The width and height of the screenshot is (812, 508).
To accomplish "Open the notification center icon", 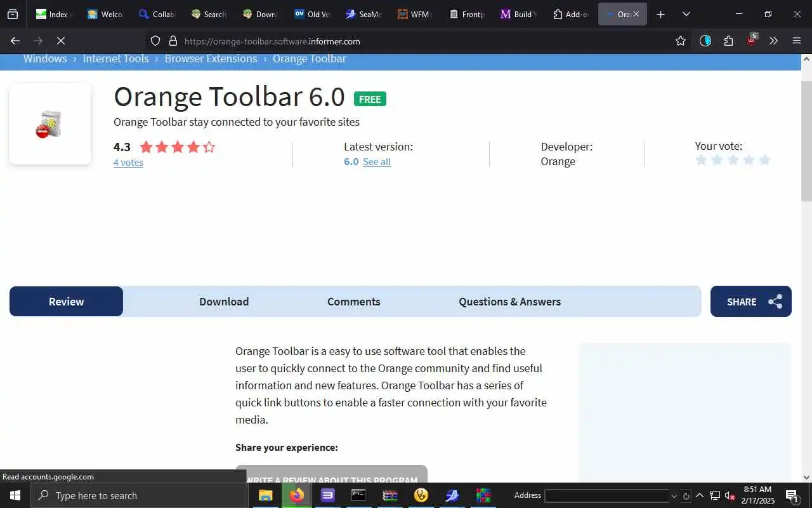I will [x=792, y=495].
